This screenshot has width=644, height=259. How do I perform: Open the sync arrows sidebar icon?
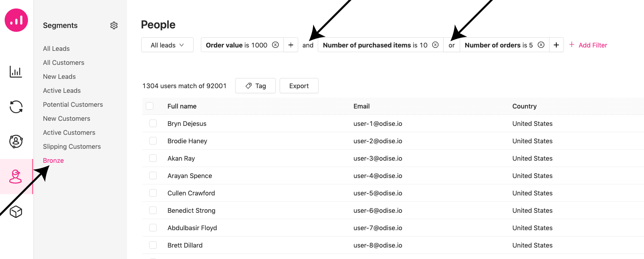[16, 106]
